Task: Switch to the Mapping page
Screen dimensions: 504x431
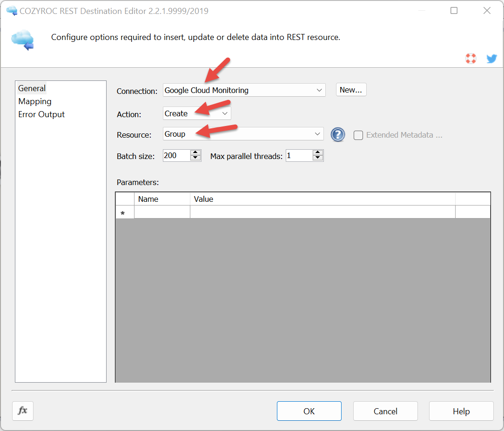Action: click(35, 101)
